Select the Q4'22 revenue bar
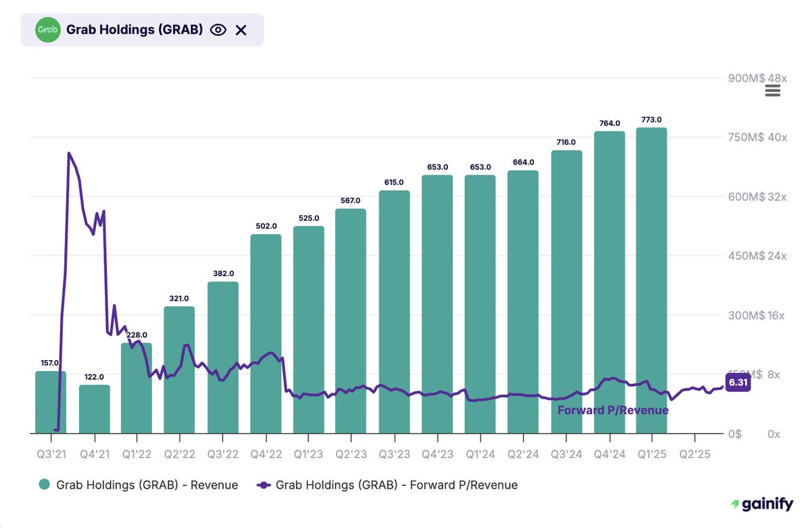Viewport: 812px width, 528px height. (266, 334)
